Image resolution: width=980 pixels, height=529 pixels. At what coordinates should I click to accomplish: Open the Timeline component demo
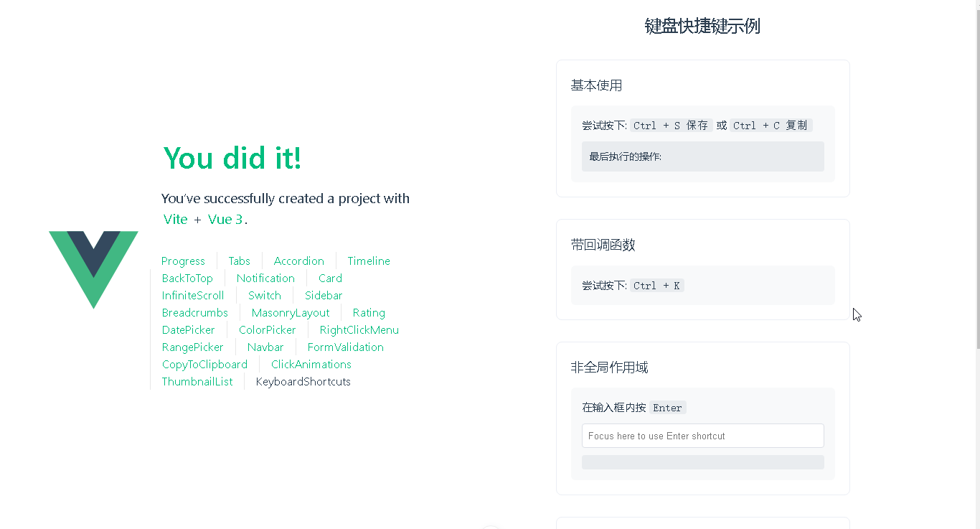click(x=368, y=261)
